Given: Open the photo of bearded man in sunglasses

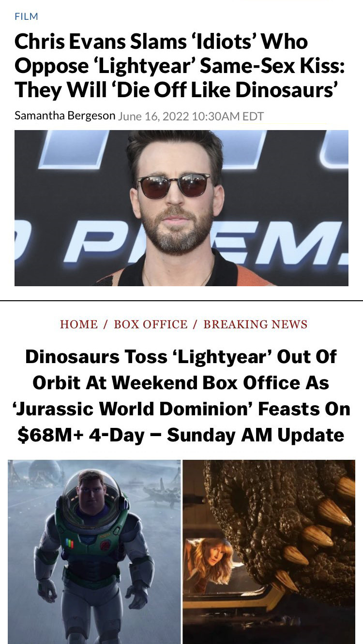Looking at the screenshot, I should (x=181, y=208).
